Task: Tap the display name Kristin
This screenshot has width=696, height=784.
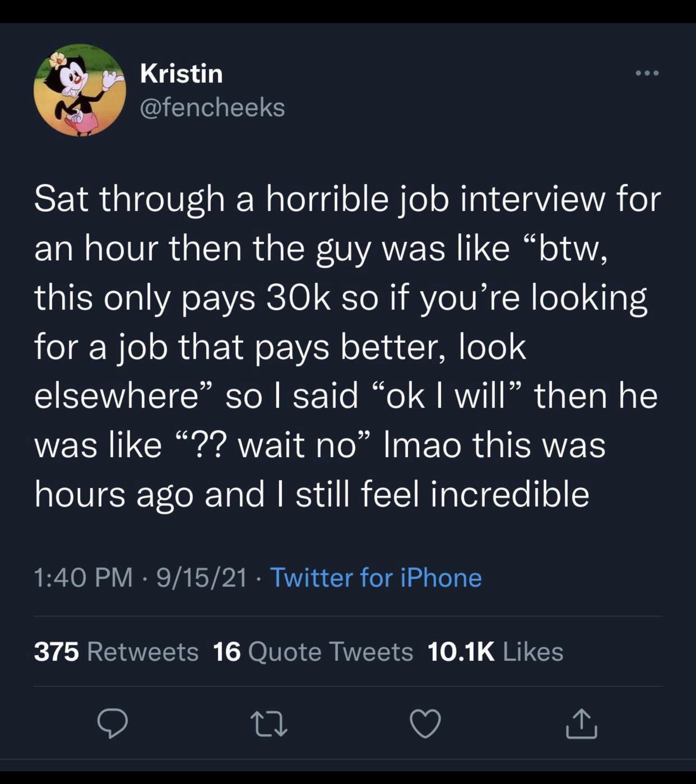Action: (181, 73)
